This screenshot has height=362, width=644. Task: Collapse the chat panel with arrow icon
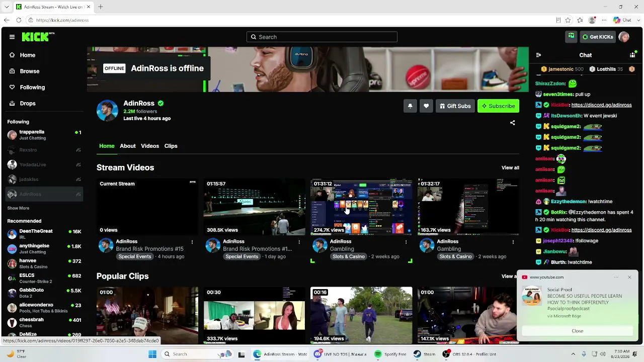(x=538, y=55)
